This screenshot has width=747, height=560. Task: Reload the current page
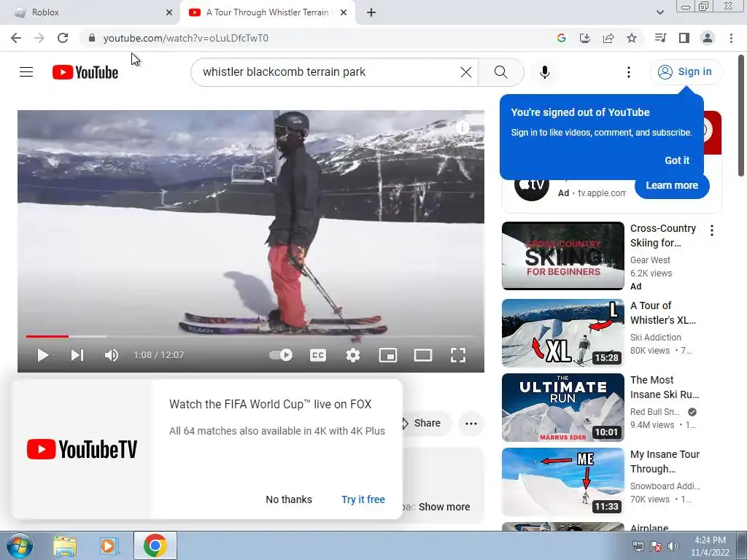coord(63,38)
